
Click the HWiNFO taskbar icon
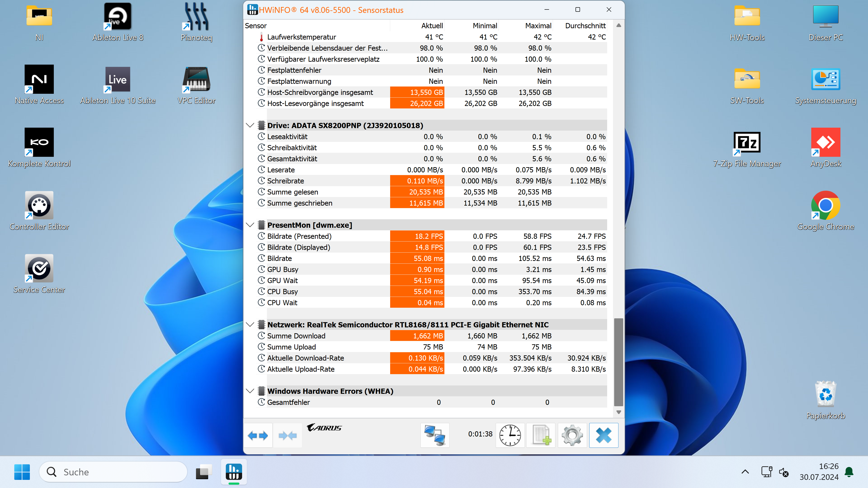[x=234, y=472]
